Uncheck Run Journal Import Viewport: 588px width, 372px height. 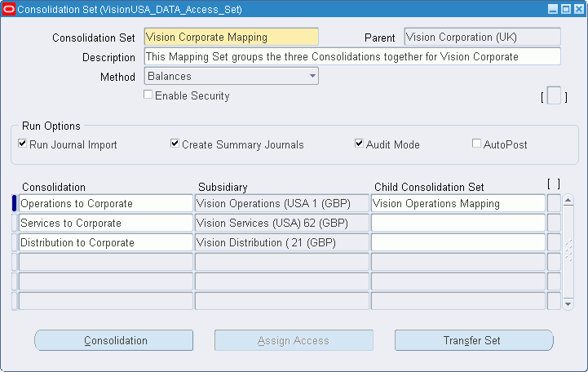point(23,144)
